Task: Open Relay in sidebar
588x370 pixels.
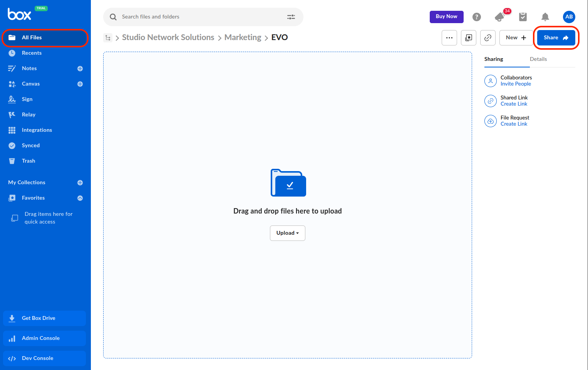Action: click(28, 114)
